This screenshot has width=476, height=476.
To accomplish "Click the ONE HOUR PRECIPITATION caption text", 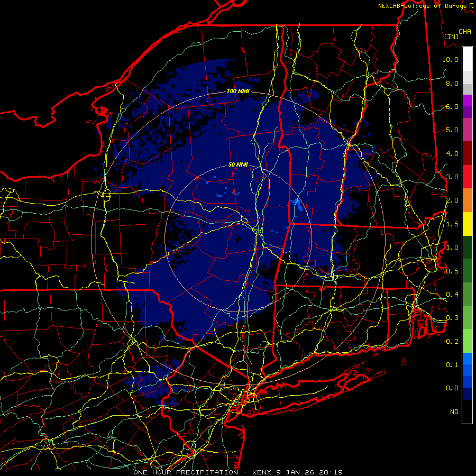I will click(x=186, y=472).
